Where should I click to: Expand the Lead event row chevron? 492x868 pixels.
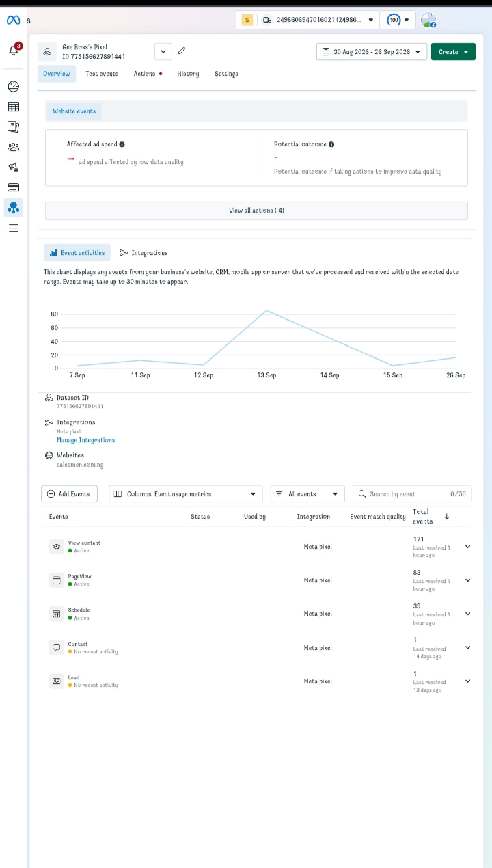[x=468, y=681]
